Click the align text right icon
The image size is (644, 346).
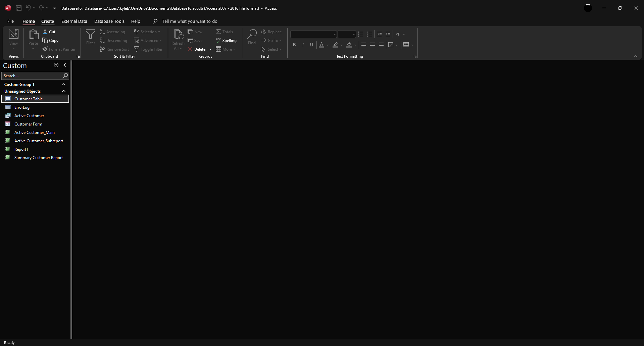tap(381, 45)
